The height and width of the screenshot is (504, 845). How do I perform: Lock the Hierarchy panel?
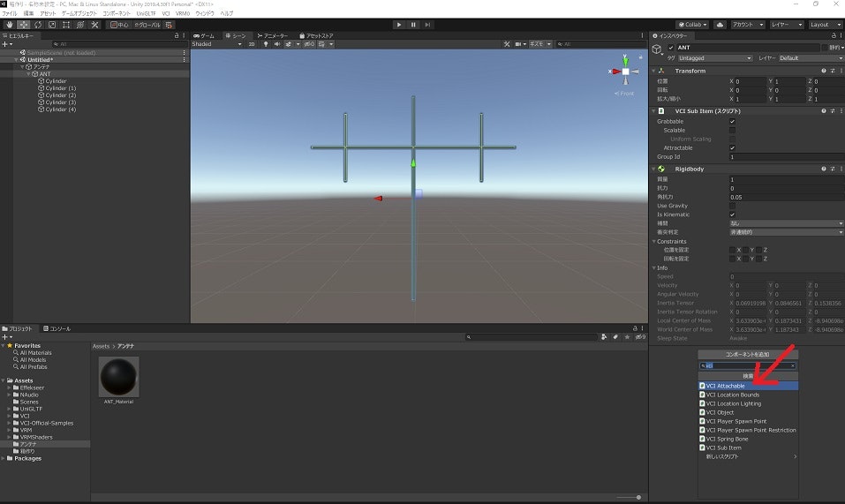177,35
